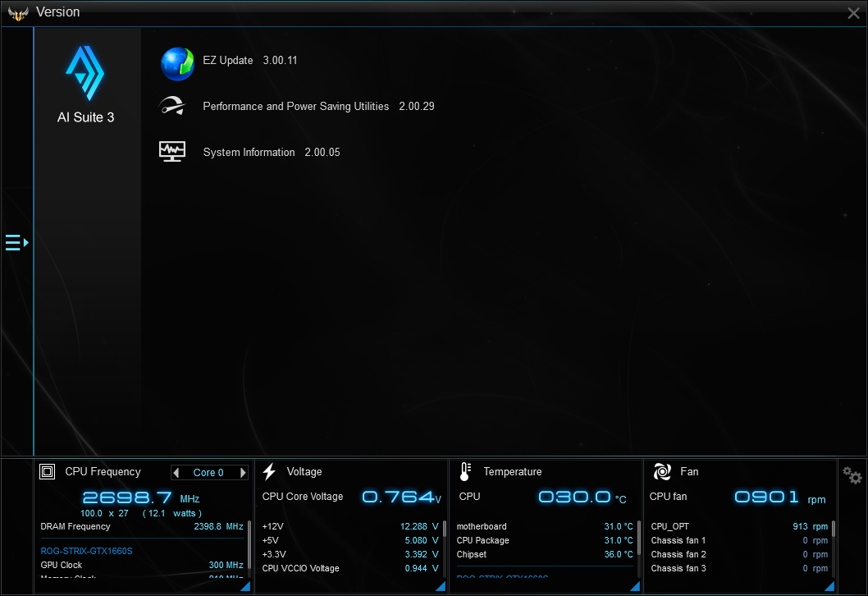Click the EZ Update 3.00.11 text
Image resolution: width=868 pixels, height=596 pixels.
click(250, 61)
